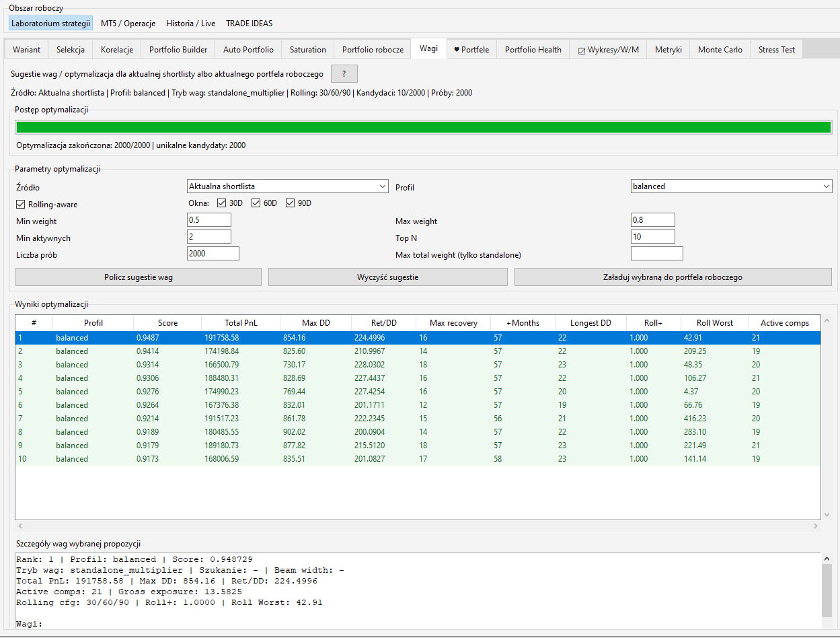Click the Top N input field
This screenshot has height=638, width=840.
point(653,237)
